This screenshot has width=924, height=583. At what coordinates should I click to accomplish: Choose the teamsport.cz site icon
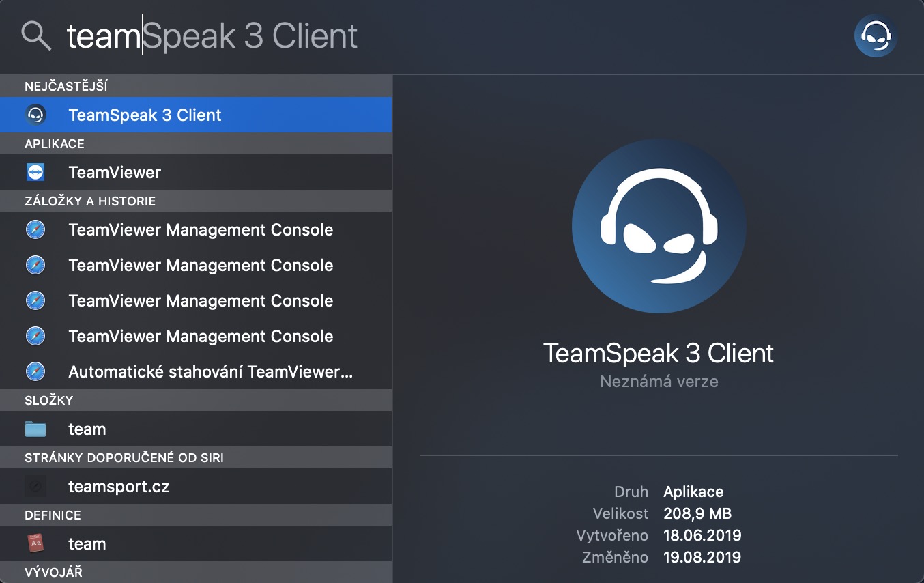(35, 486)
